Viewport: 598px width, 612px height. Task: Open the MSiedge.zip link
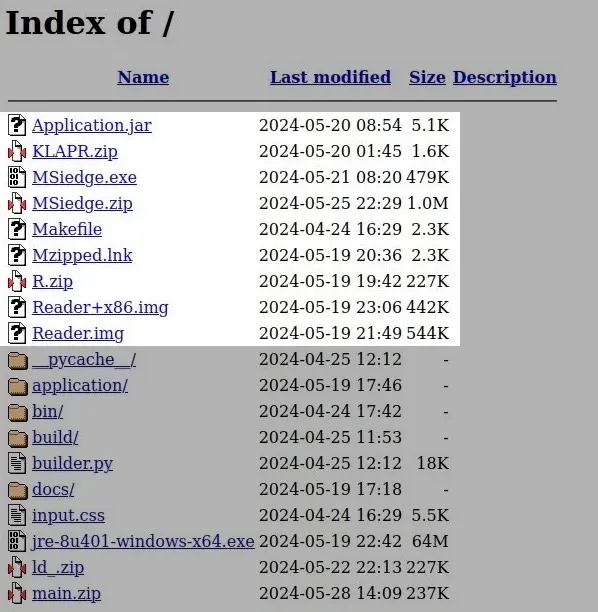[x=82, y=203]
